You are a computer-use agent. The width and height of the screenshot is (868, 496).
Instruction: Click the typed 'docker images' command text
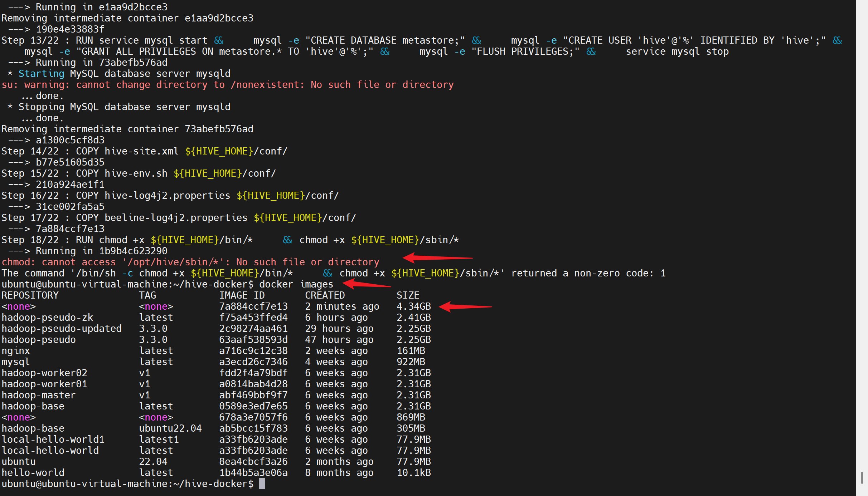pyautogui.click(x=296, y=284)
